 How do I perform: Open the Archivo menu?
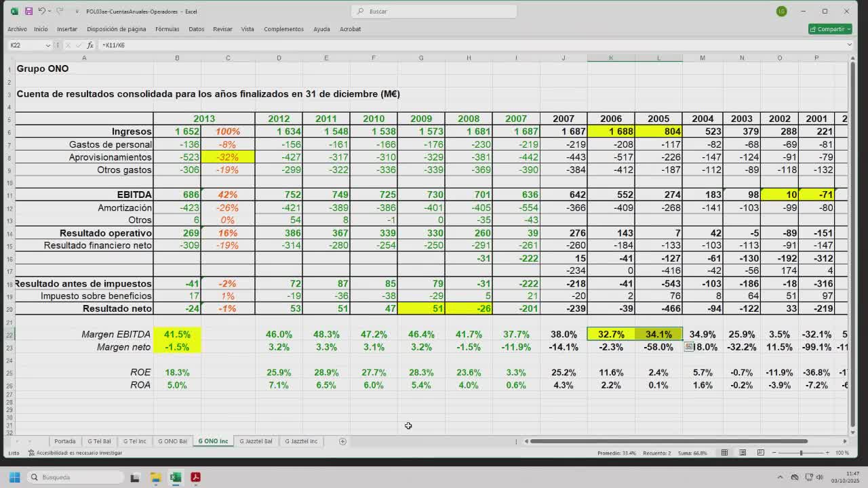click(x=17, y=29)
